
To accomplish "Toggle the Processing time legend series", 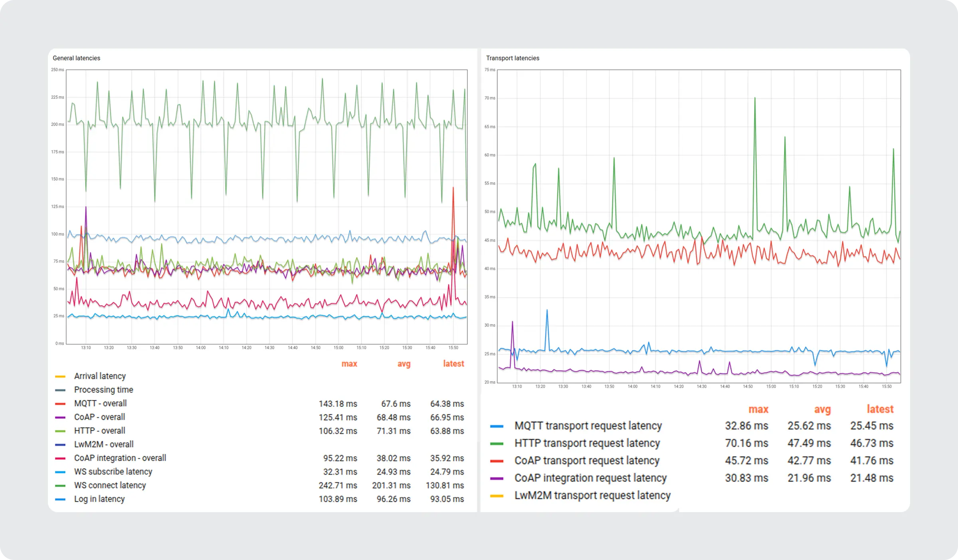I will [103, 390].
